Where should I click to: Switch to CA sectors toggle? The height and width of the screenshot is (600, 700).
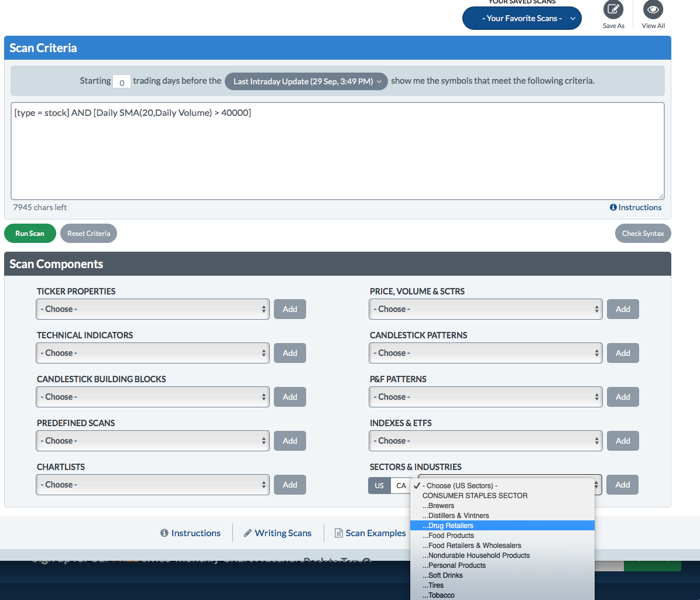[401, 485]
